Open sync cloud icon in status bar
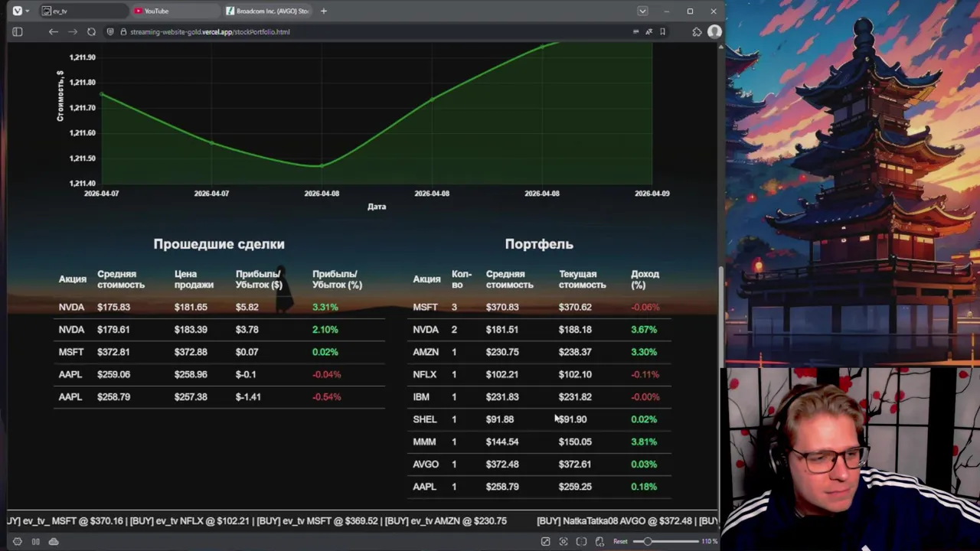Screen dimensions: 980x551 click(54, 541)
